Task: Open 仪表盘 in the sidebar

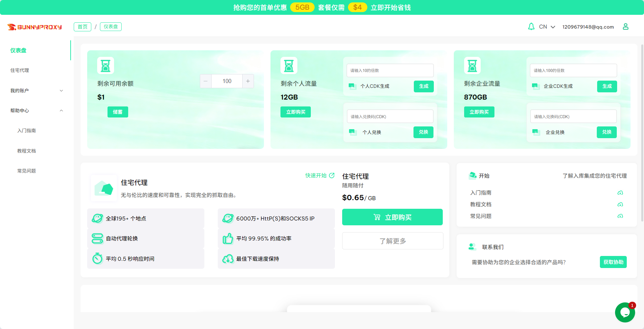Action: [x=18, y=50]
